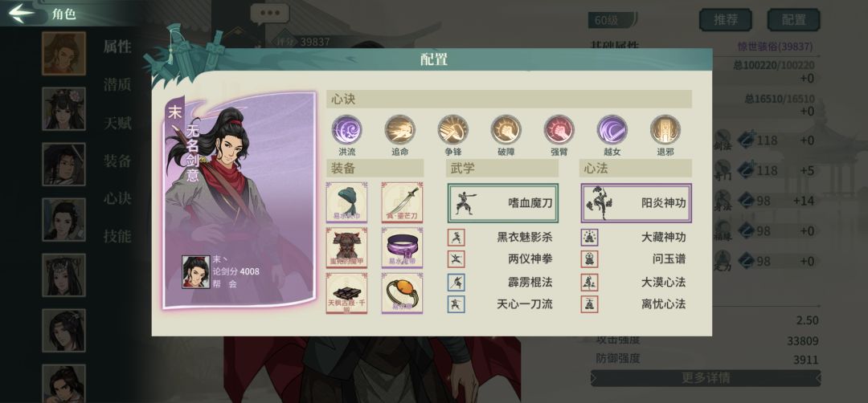Select the 嗜血魔刀 martial art

(502, 203)
